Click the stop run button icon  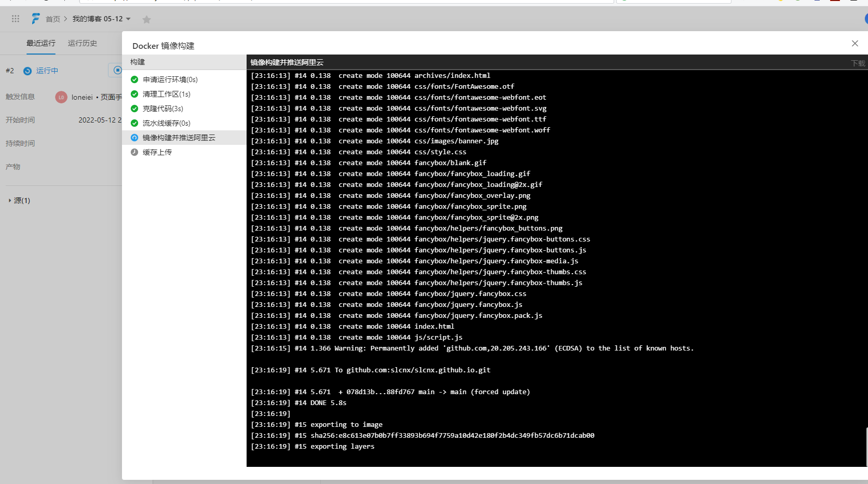117,70
